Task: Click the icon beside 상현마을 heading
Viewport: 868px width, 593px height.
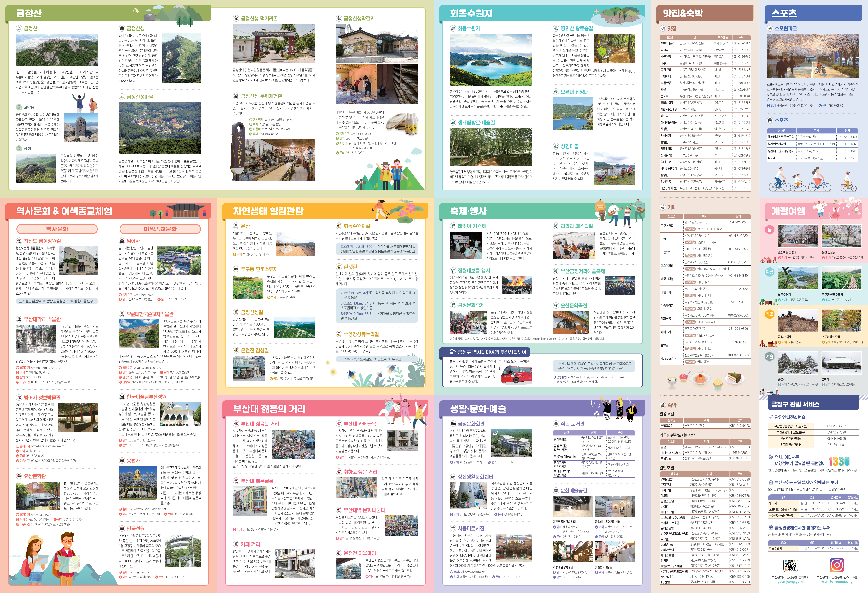Action: pos(556,146)
